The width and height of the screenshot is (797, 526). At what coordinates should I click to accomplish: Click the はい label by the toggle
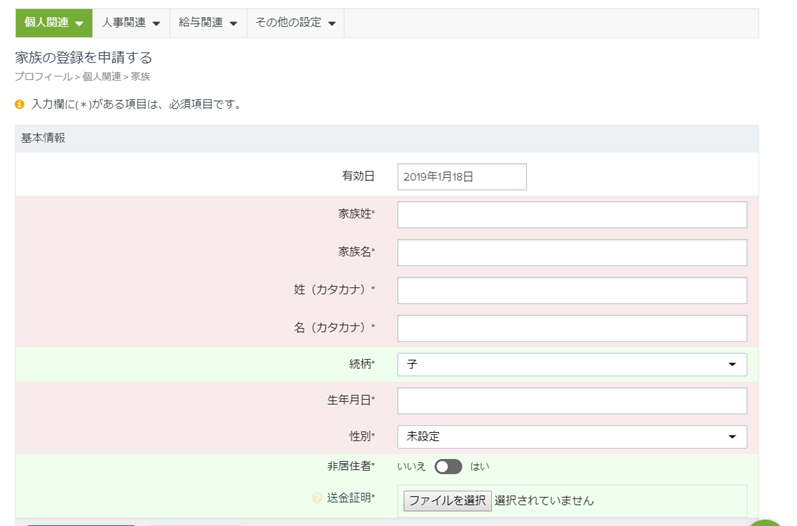point(479,467)
